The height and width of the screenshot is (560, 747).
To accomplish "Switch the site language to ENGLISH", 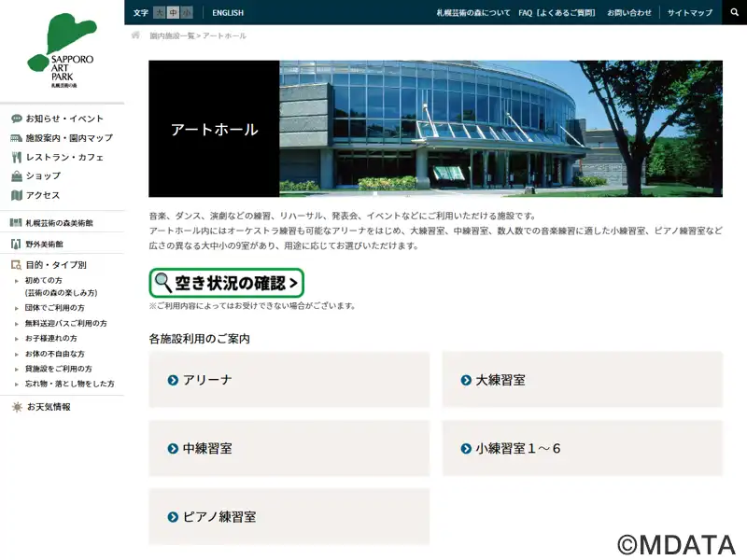I will click(228, 13).
